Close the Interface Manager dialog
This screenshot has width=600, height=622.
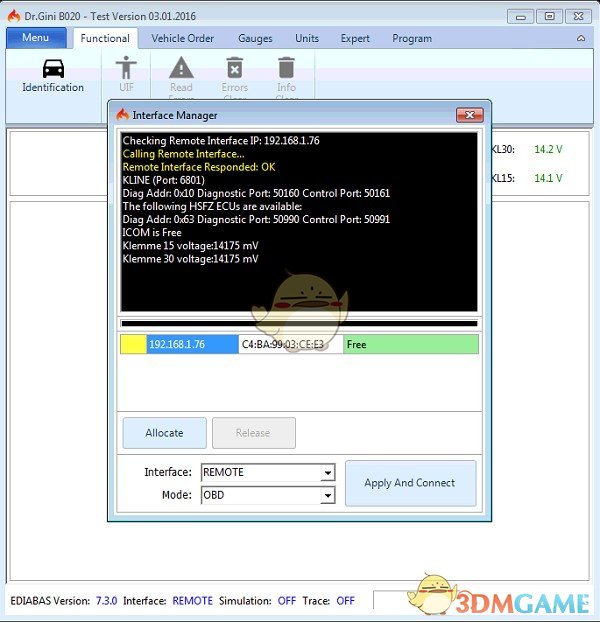coord(470,115)
